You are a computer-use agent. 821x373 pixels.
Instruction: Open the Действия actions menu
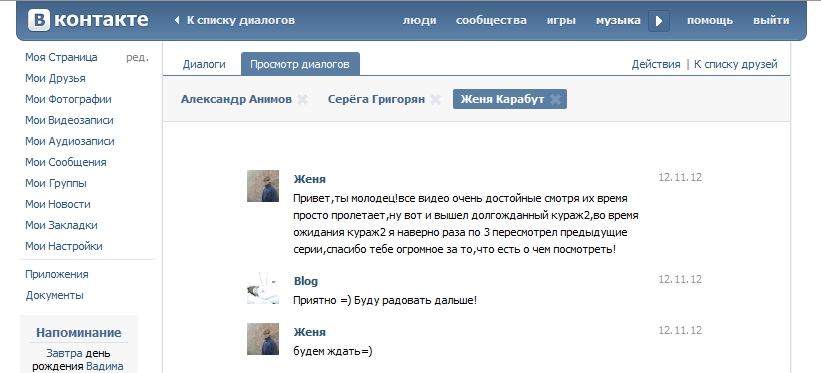tap(656, 64)
